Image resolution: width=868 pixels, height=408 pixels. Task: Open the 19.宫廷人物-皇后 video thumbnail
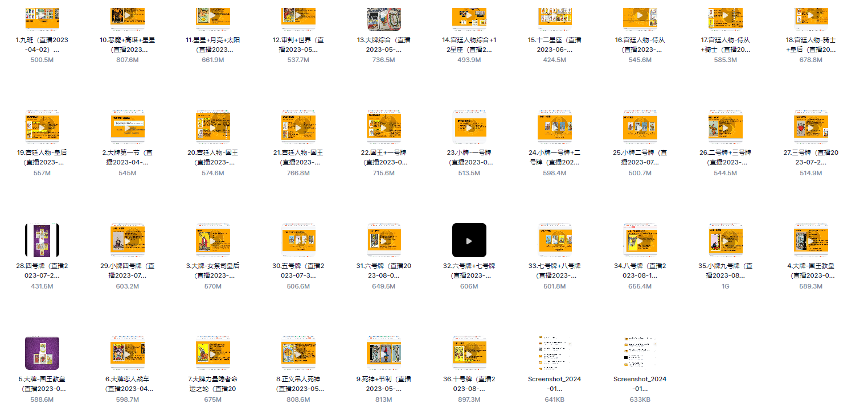click(x=42, y=127)
